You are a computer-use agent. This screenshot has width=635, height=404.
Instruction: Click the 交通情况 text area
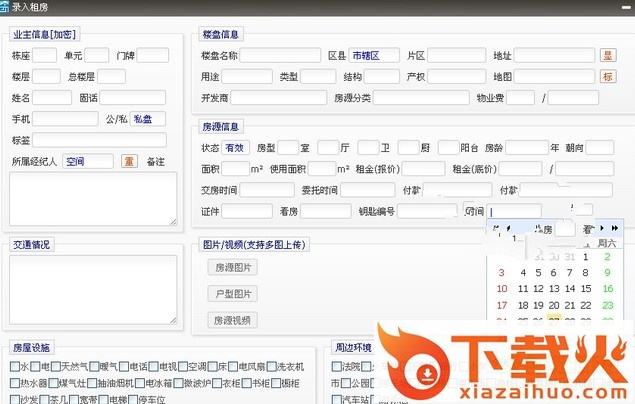(93, 289)
